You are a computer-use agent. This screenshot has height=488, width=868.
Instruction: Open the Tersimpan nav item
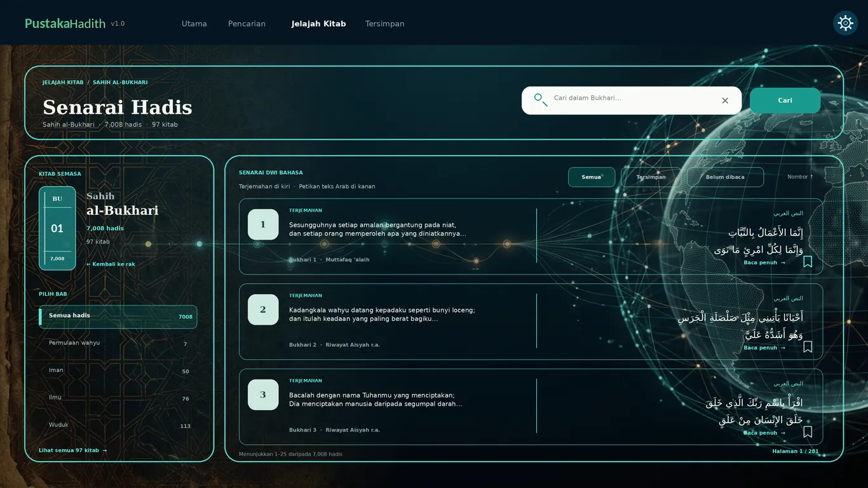(x=384, y=24)
